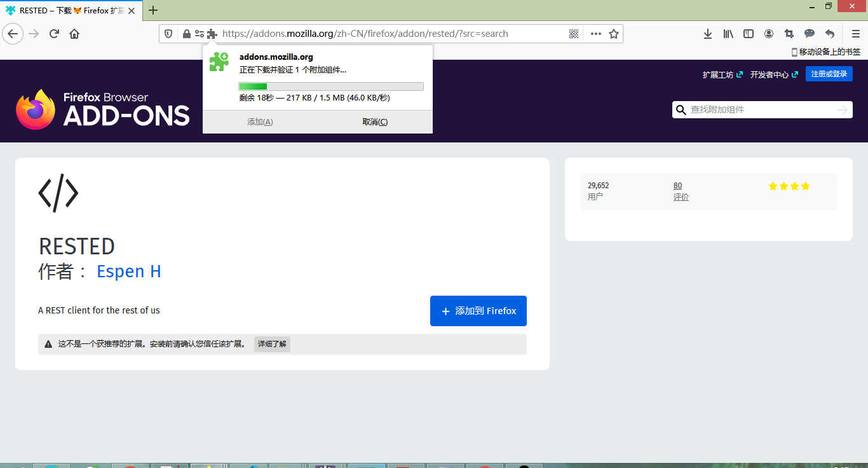Image resolution: width=868 pixels, height=468 pixels.
Task: Open mobile device bookmarks folder
Action: (826, 52)
